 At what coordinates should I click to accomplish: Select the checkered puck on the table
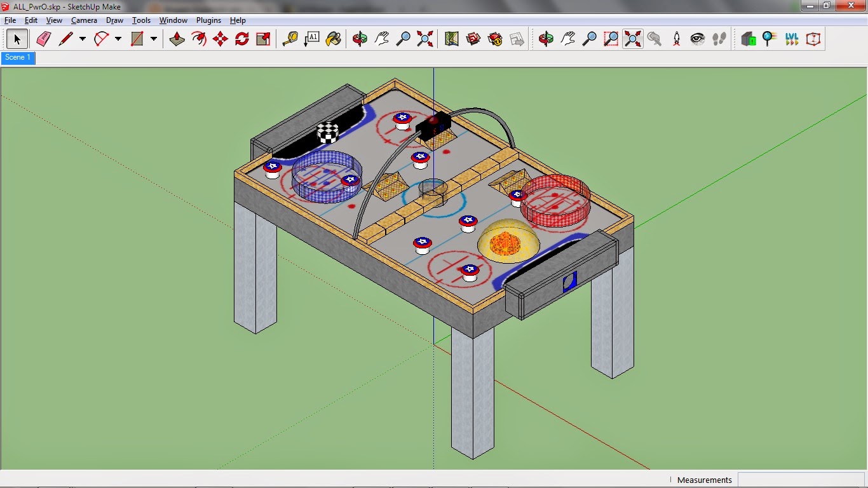(328, 133)
